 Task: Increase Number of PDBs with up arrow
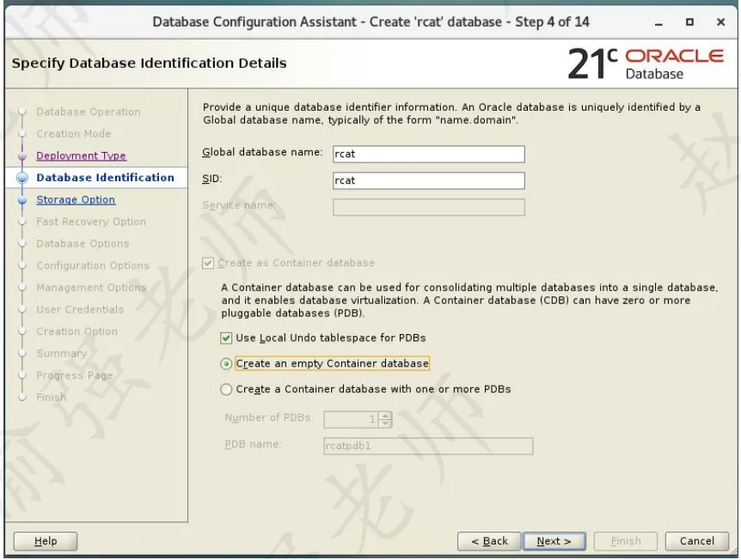(386, 416)
